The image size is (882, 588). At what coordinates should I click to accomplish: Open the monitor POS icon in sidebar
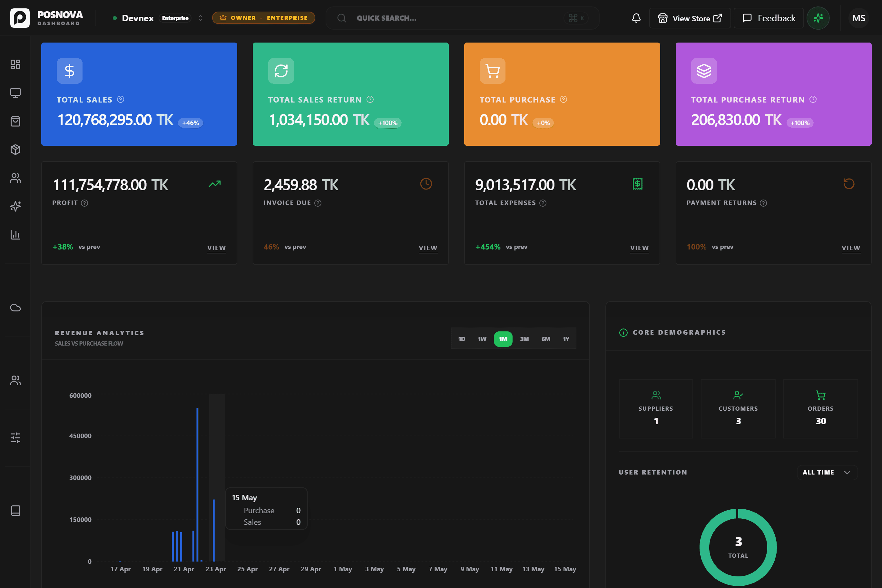pos(15,93)
